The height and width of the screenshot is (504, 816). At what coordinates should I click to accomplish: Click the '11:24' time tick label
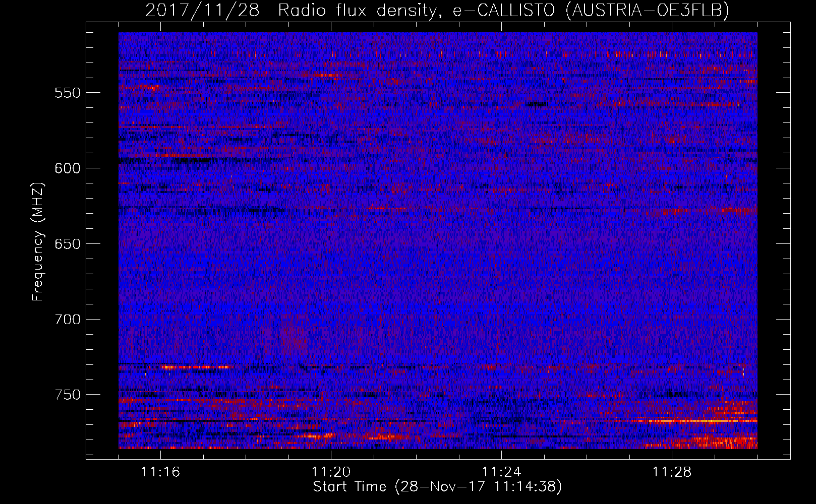coord(501,472)
